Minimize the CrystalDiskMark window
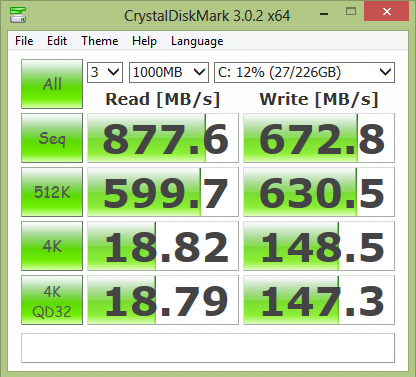The width and height of the screenshot is (416, 377). coord(324,14)
